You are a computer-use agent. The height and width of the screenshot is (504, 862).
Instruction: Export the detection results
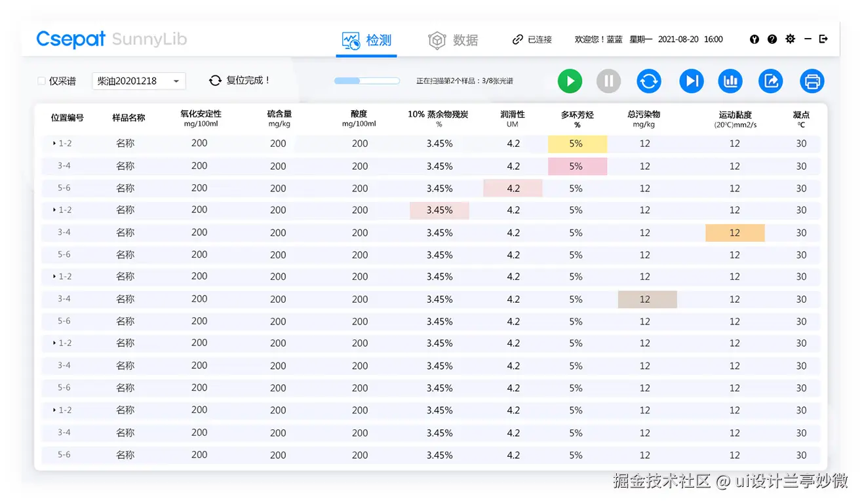(770, 81)
